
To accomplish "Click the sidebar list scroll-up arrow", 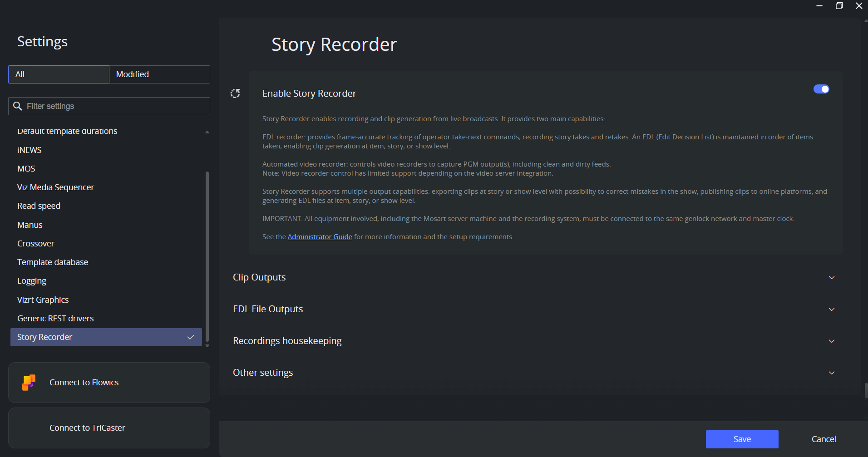I will coord(207,132).
